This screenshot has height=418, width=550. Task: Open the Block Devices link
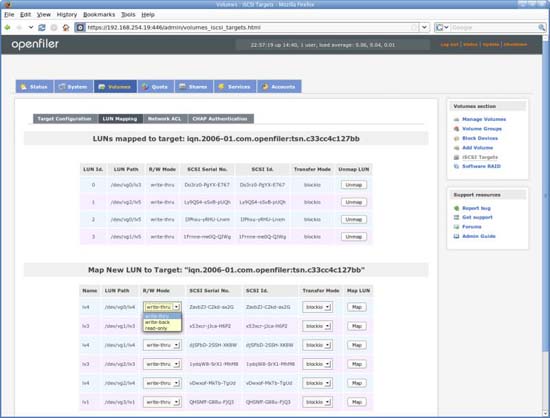pos(480,139)
